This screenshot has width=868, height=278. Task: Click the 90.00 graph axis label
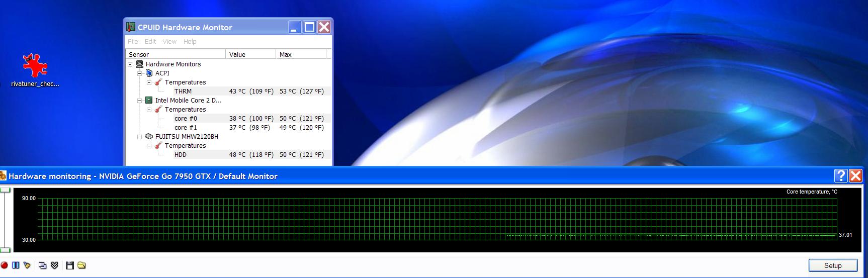29,198
